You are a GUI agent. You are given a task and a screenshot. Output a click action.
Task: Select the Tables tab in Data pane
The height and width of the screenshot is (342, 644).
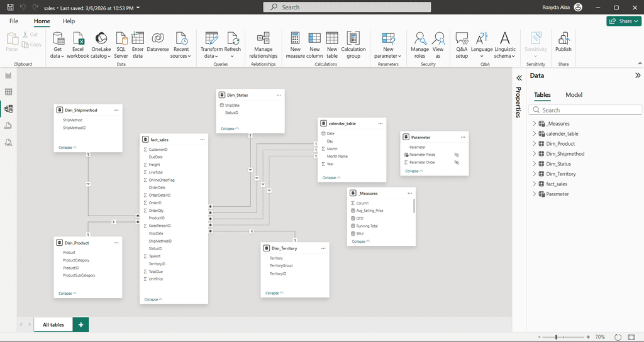542,95
